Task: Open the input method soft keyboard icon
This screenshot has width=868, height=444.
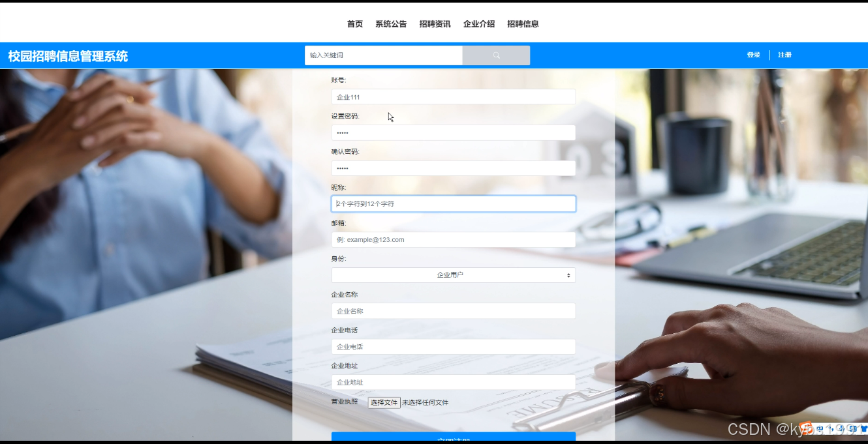Action: pos(852,428)
